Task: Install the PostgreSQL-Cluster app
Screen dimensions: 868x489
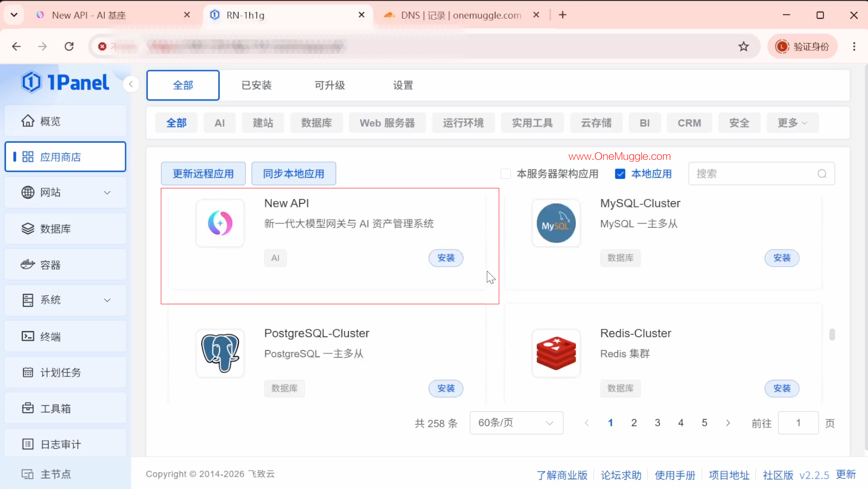Action: point(446,388)
